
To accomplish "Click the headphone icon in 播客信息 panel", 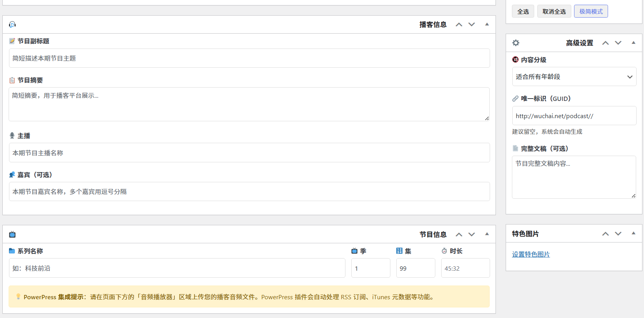I will (13, 25).
